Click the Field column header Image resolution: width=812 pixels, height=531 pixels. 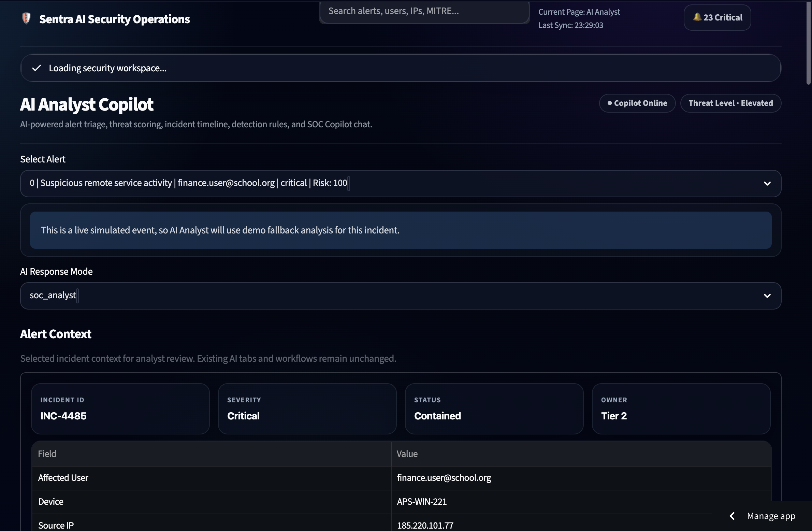pyautogui.click(x=212, y=454)
